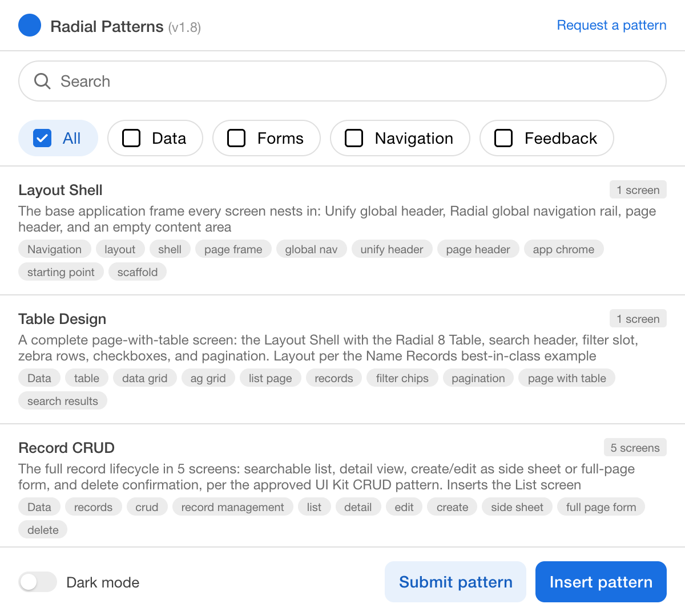
Task: Click the filter chips tag
Action: 402,378
